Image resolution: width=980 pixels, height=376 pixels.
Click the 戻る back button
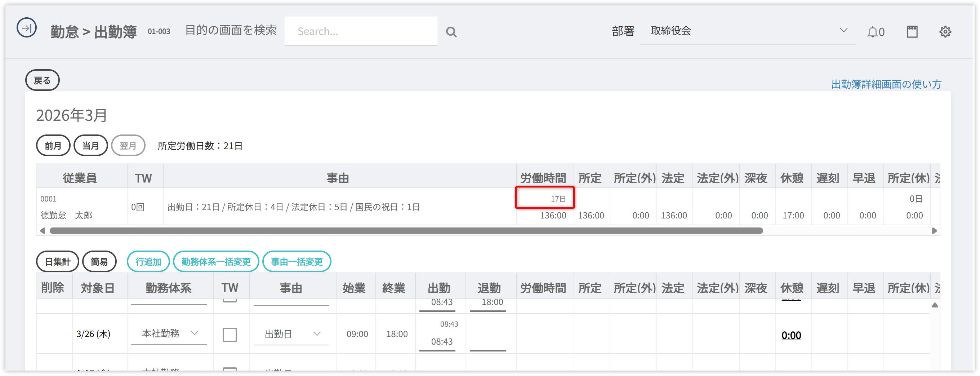[x=42, y=80]
